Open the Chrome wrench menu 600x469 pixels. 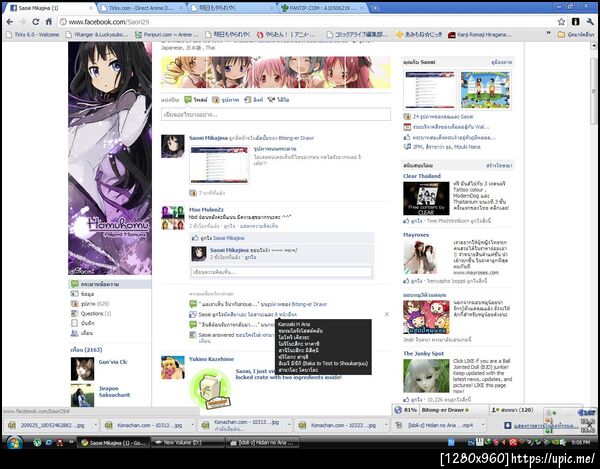[590, 22]
